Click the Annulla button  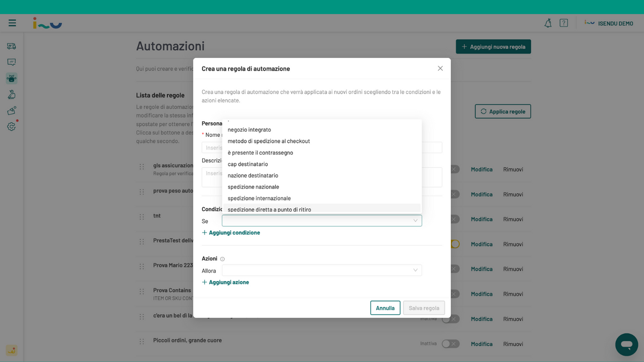click(x=385, y=308)
